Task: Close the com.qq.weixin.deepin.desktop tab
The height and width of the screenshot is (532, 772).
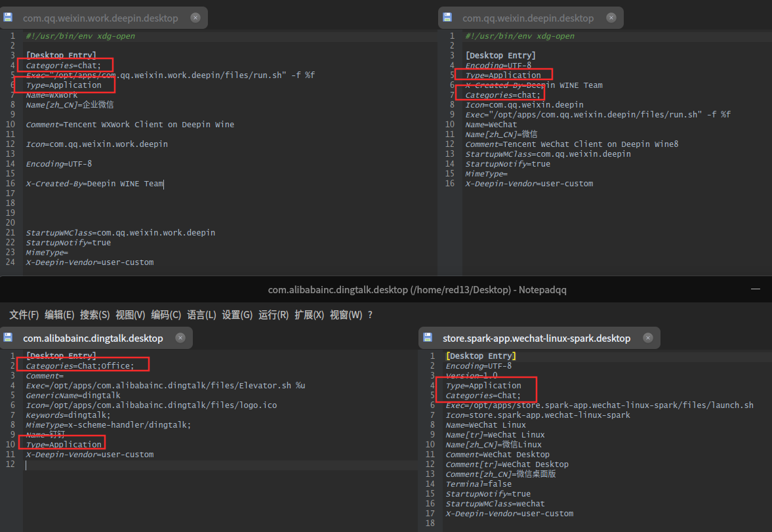Action: (x=611, y=18)
